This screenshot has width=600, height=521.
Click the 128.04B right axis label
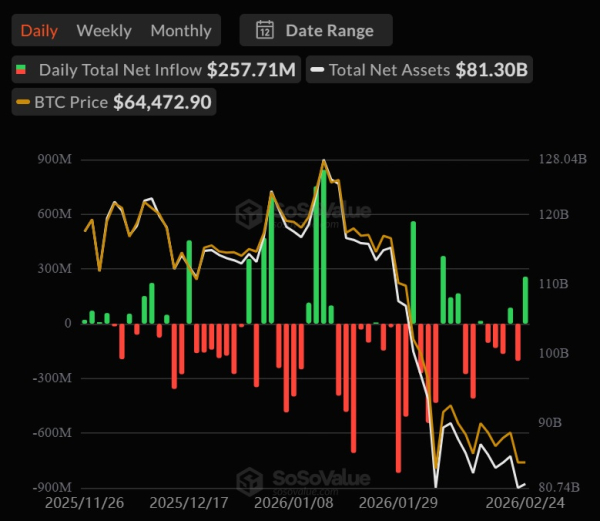pos(561,159)
